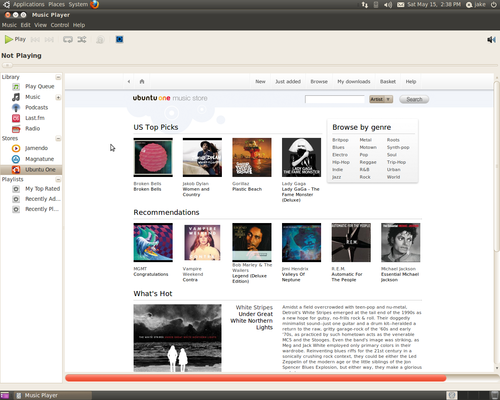
Task: Open the Broken Bells album cover
Action: [153, 157]
